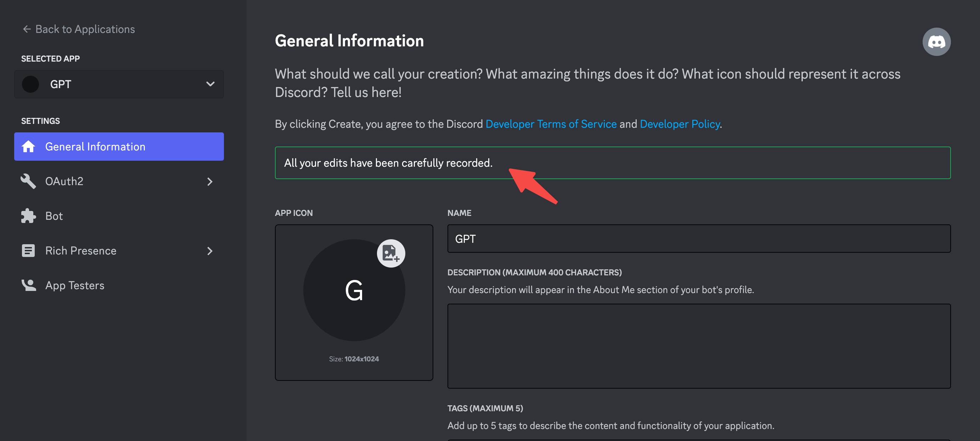Click the SETTINGS sidebar heading
980x441 pixels.
pos(40,121)
